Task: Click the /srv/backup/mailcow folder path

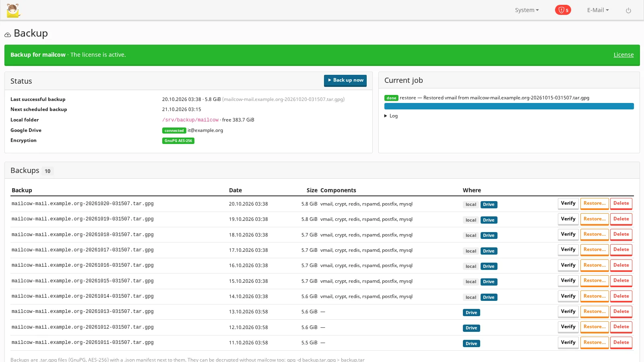Action: 190,120
